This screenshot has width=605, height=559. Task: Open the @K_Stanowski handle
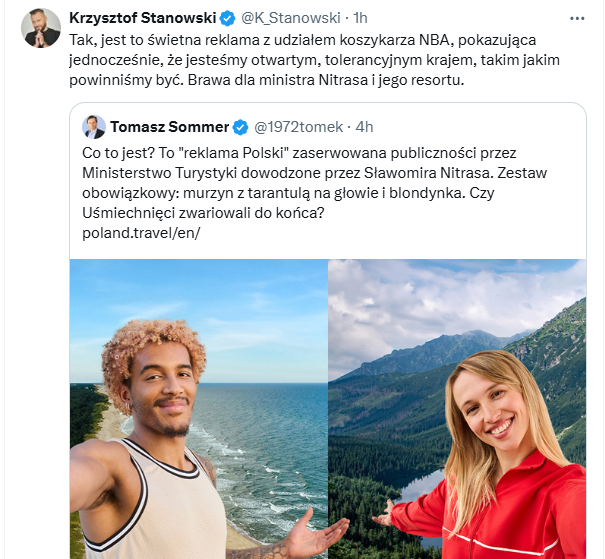(x=291, y=18)
